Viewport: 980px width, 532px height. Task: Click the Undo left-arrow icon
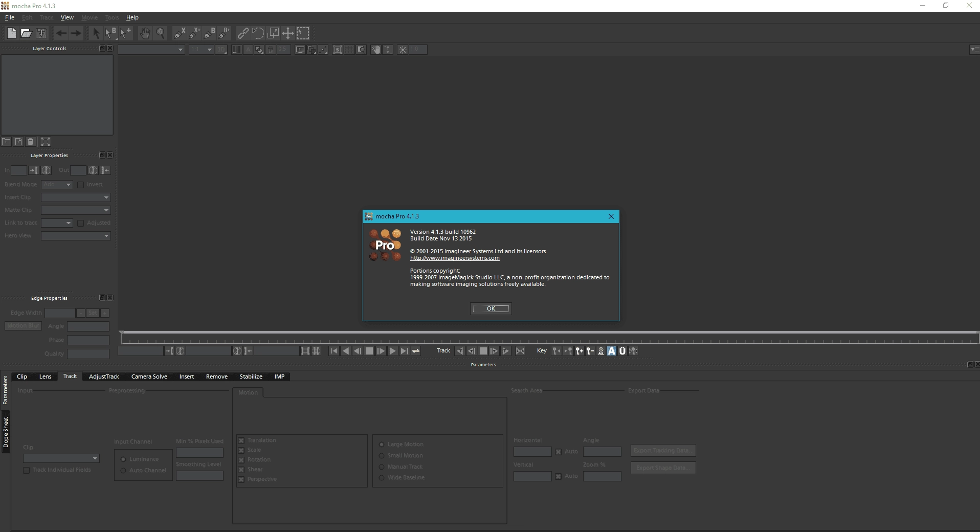pos(61,33)
